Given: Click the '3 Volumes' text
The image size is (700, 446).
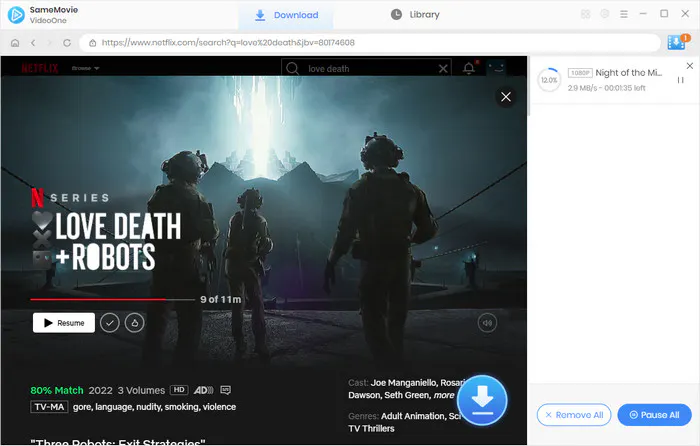Looking at the screenshot, I should click(142, 391).
